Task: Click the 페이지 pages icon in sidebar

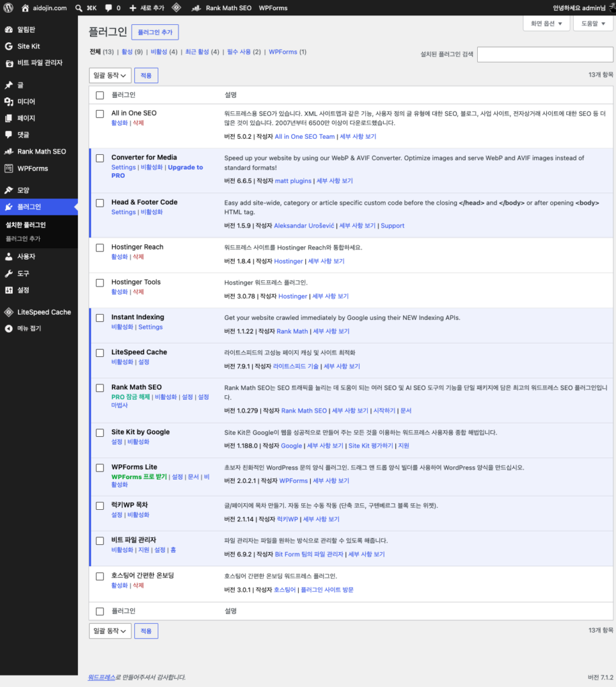Action: 9,118
